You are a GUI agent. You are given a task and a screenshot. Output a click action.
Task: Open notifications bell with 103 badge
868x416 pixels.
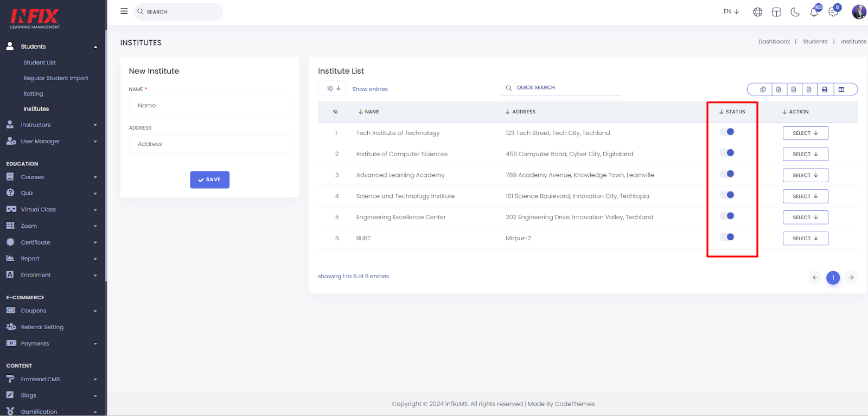pos(815,11)
